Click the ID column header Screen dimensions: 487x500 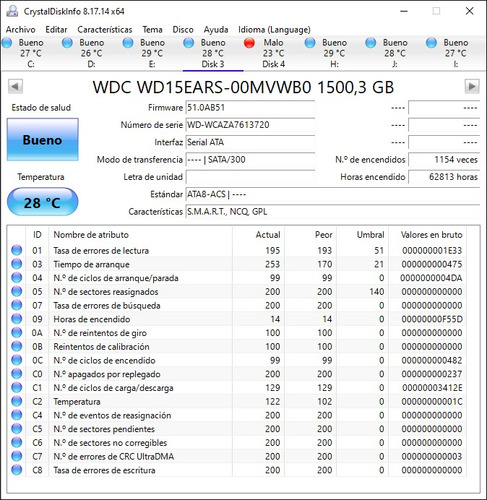[37, 235]
